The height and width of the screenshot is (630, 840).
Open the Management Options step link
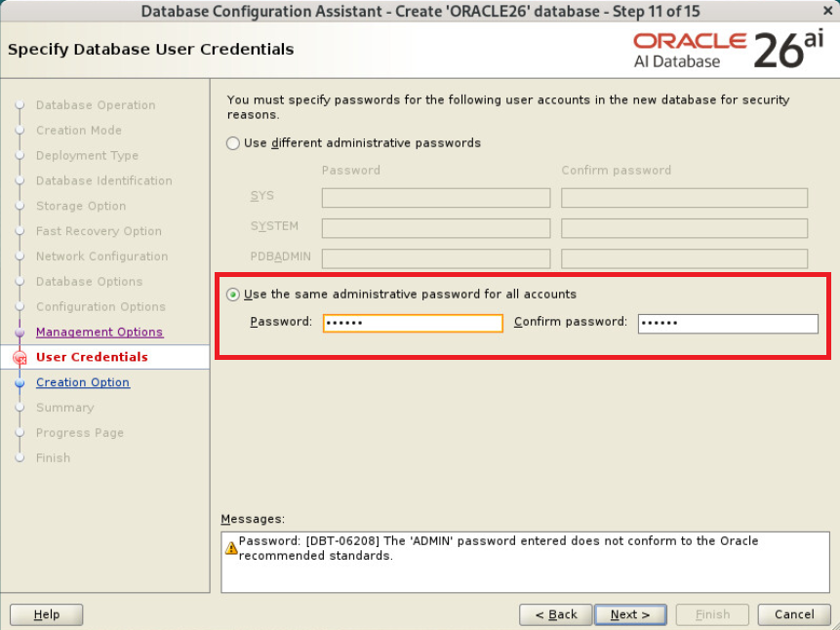click(x=100, y=333)
